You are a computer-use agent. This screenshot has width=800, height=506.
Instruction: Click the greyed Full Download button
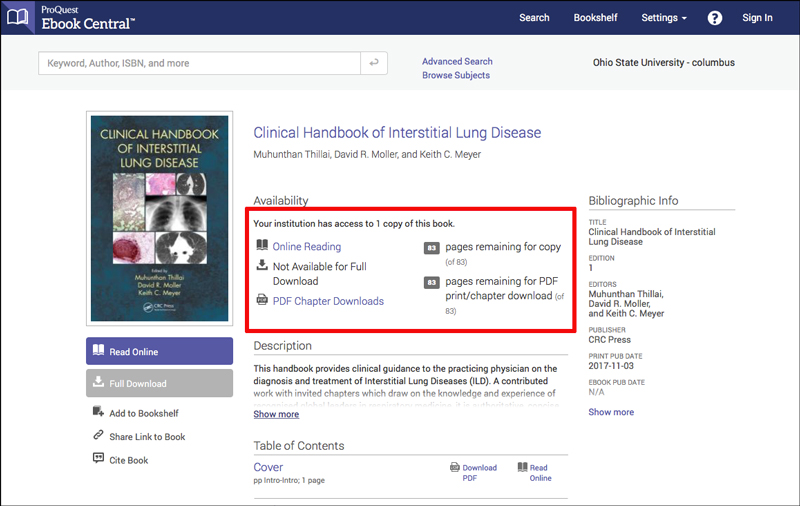point(159,383)
